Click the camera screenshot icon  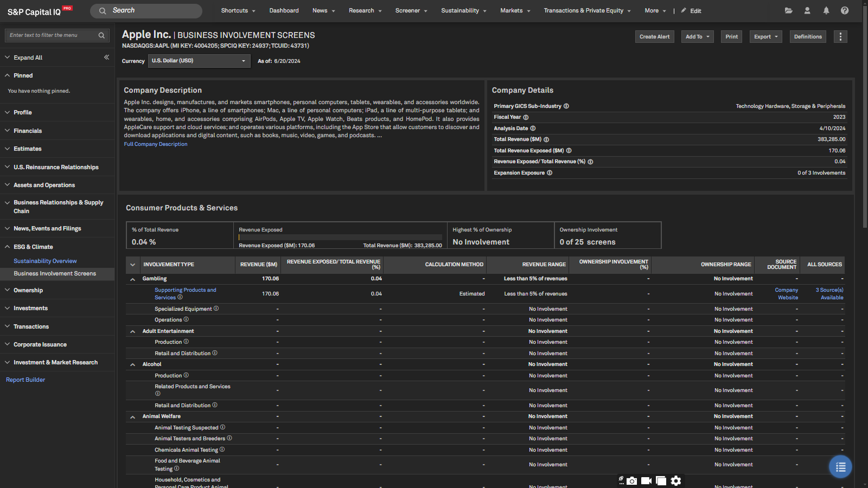631,481
